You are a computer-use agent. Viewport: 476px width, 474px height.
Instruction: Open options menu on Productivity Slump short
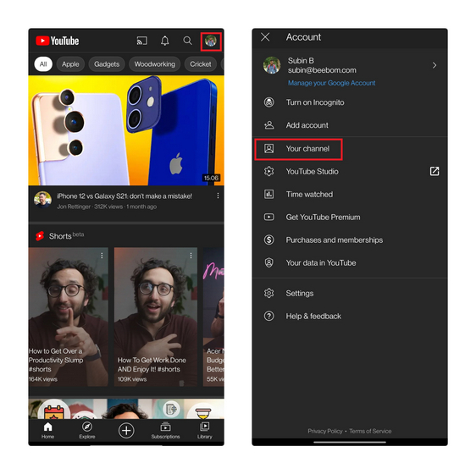pyautogui.click(x=102, y=256)
